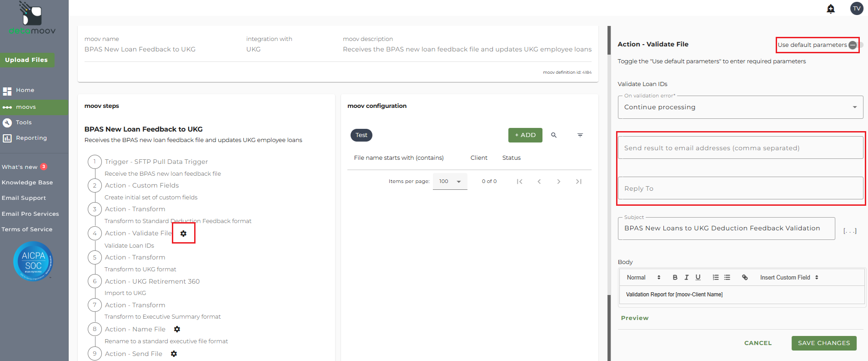Click File name starts with column header
This screenshot has height=361, width=868.
(399, 158)
